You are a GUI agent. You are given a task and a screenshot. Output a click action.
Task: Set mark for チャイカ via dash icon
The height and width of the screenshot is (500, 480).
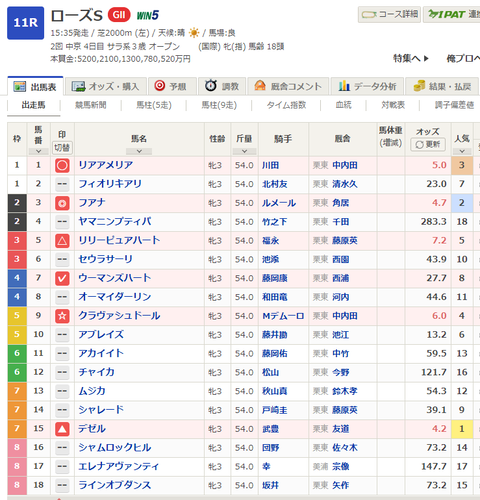[x=62, y=373]
